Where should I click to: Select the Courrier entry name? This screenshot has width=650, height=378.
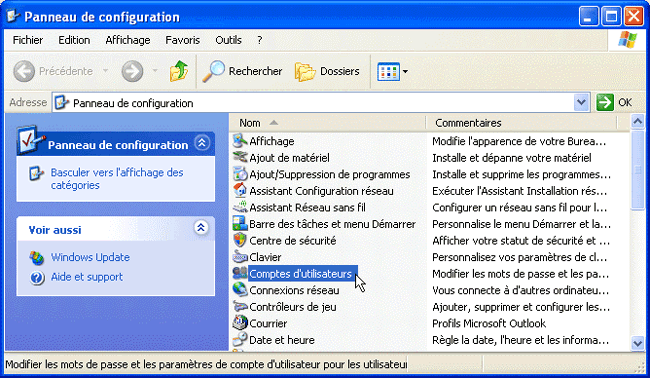coord(268,324)
